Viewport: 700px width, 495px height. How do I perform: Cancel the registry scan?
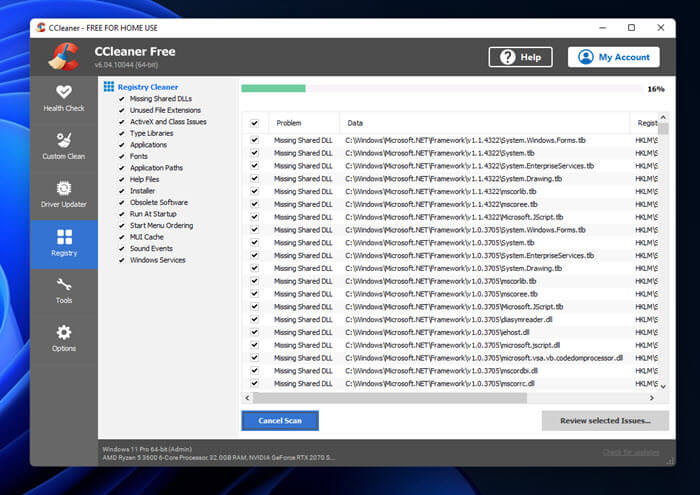280,420
